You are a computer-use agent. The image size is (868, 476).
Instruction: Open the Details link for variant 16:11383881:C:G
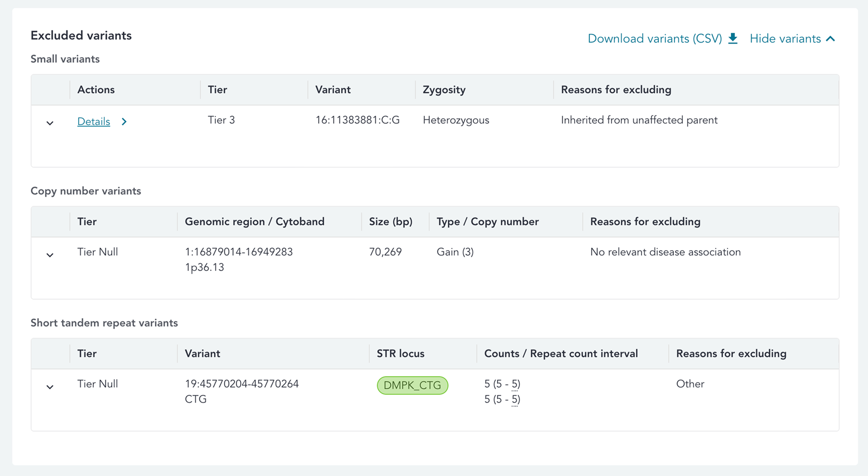point(94,122)
